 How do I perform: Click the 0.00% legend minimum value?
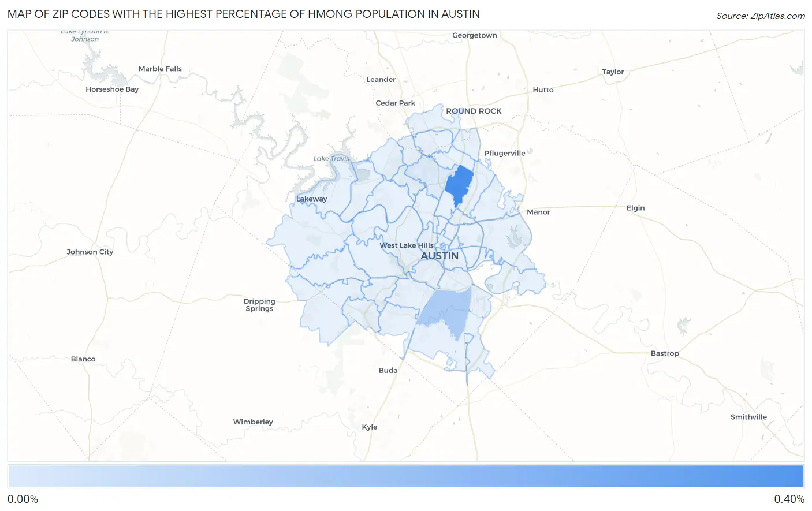pos(23,499)
